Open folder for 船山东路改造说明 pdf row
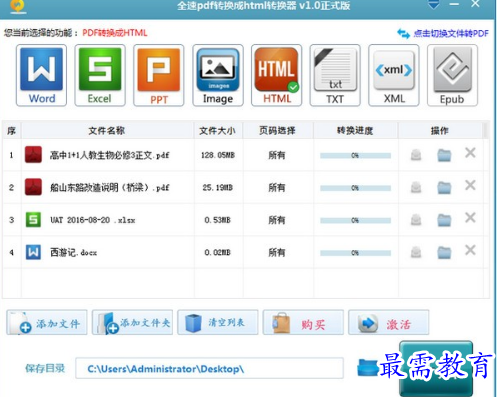Screen dimensions: 501x397 click(444, 187)
